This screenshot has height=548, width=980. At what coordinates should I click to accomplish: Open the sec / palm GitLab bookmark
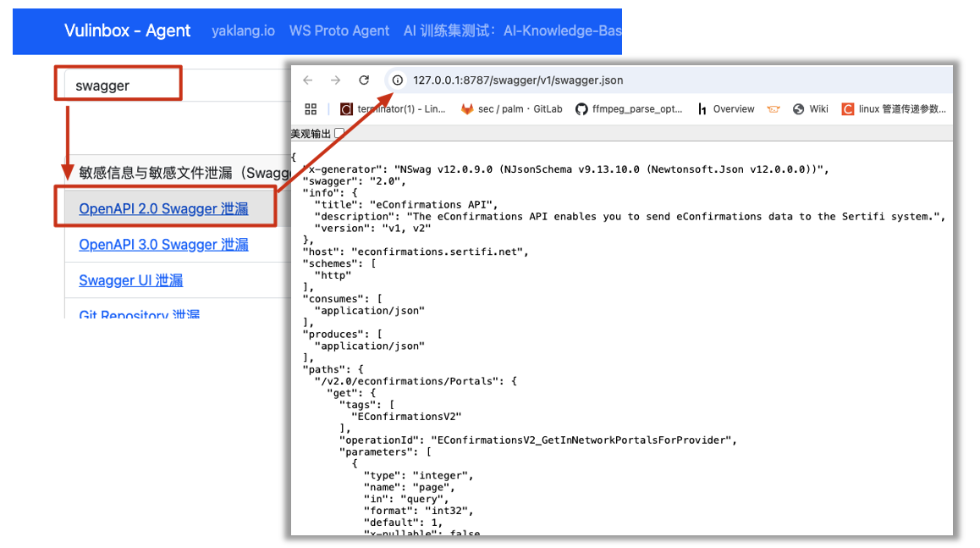pyautogui.click(x=511, y=109)
